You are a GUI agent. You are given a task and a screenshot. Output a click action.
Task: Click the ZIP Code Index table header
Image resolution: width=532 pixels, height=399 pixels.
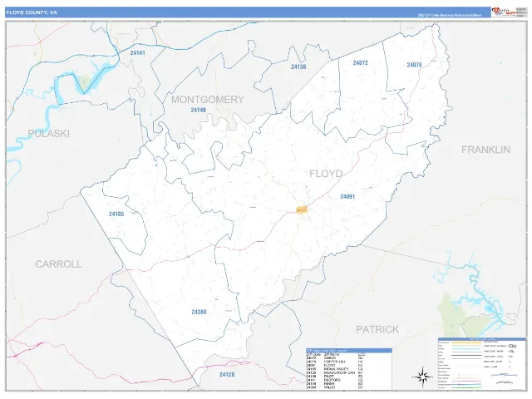pos(349,351)
